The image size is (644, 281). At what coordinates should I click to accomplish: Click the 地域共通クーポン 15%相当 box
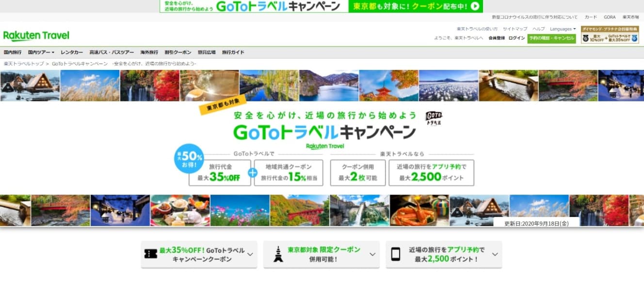click(x=288, y=173)
